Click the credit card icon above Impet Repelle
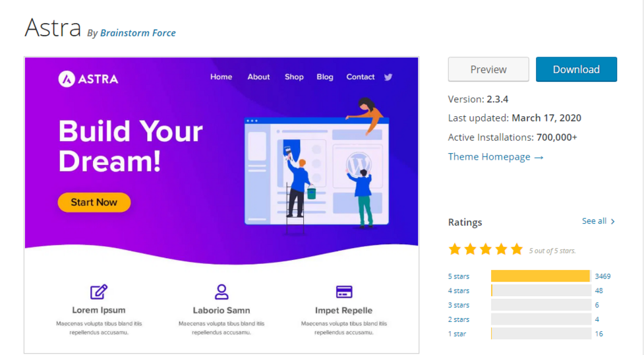644x355 pixels. pyautogui.click(x=344, y=292)
